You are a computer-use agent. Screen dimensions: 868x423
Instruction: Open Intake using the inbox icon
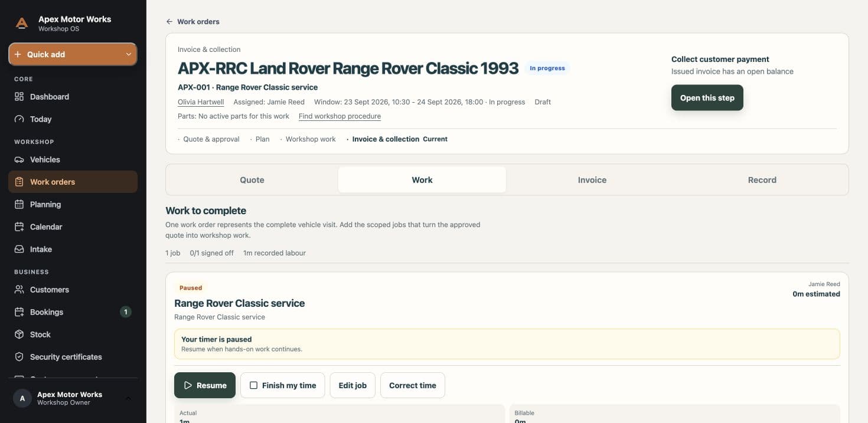19,250
